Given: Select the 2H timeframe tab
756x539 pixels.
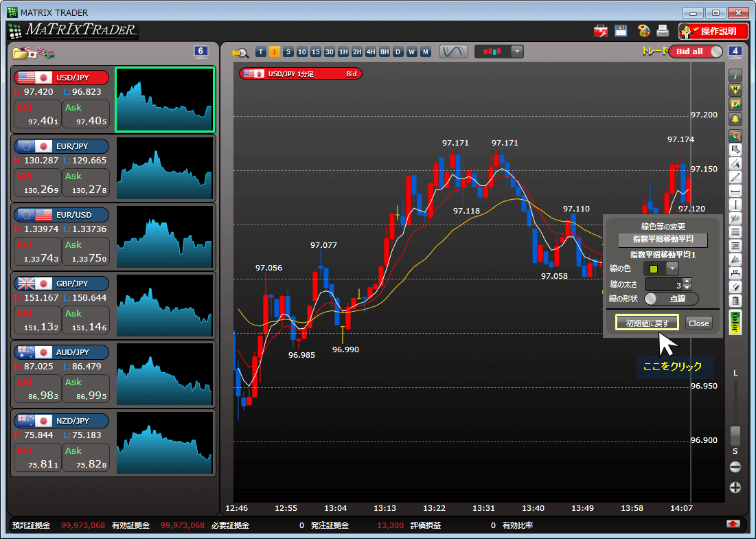Looking at the screenshot, I should coord(357,52).
